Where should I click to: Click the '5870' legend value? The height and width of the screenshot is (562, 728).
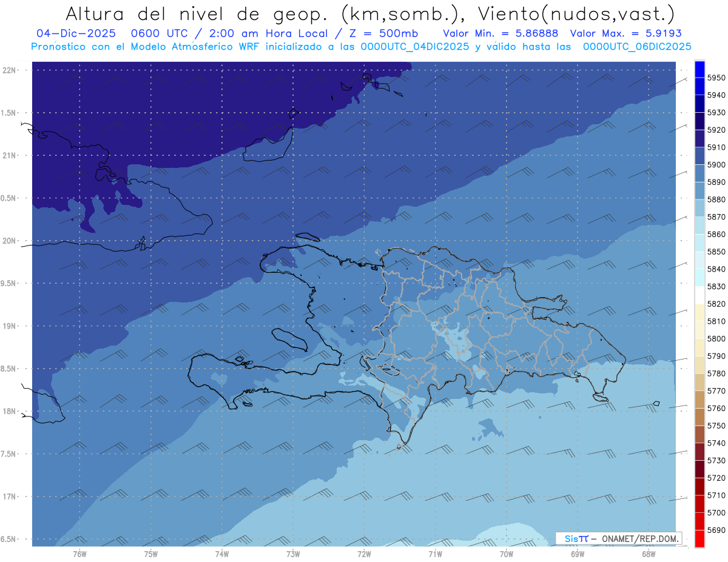click(x=716, y=217)
